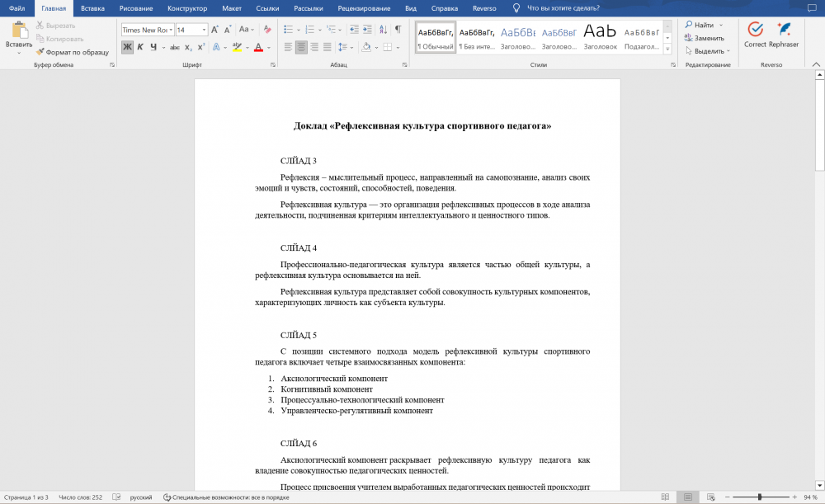Switch to the Вставка tab
The width and height of the screenshot is (825, 504).
coord(92,8)
